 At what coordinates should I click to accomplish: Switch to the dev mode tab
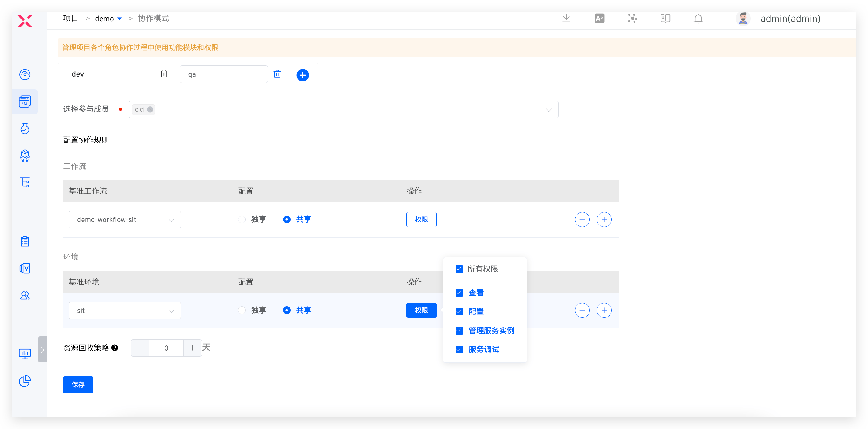pos(78,74)
